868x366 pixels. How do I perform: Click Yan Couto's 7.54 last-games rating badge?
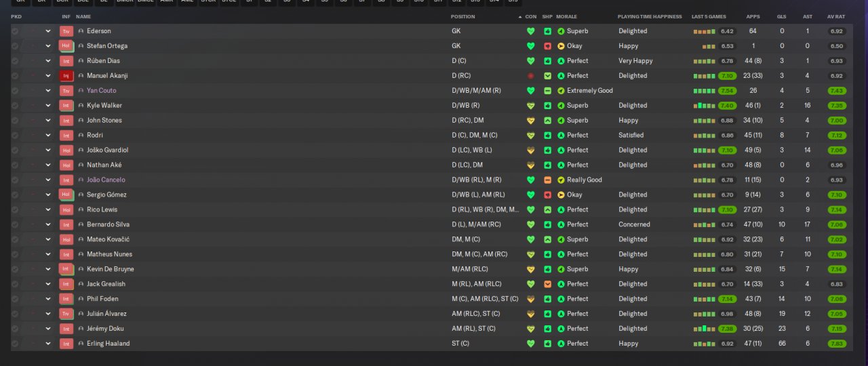[727, 91]
